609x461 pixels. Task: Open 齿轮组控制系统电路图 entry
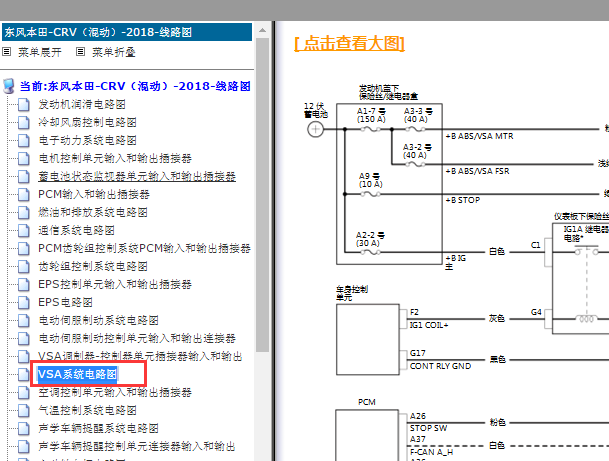point(92,266)
